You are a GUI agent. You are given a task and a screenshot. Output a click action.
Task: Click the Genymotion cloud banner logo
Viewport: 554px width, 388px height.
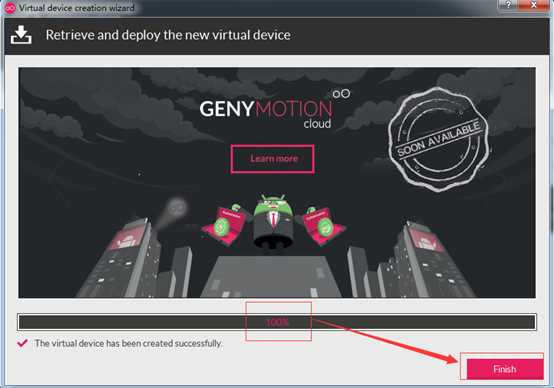(274, 109)
